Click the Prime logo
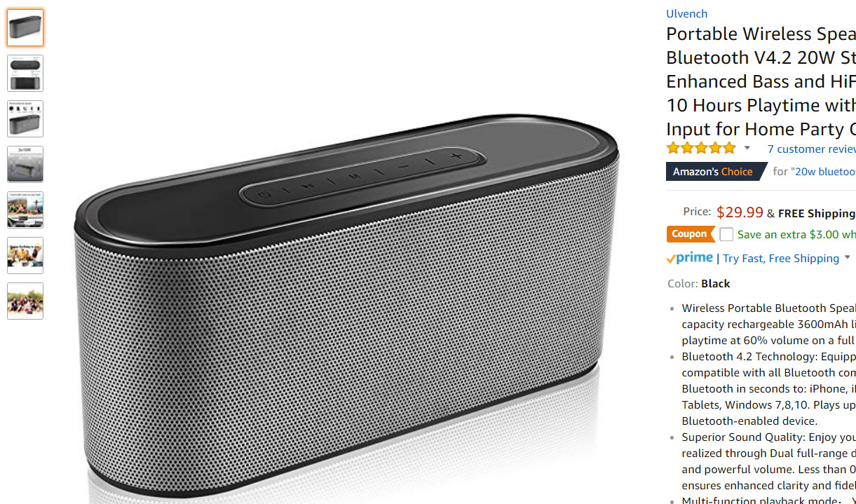Screen dimensions: 856x504 [x=689, y=258]
